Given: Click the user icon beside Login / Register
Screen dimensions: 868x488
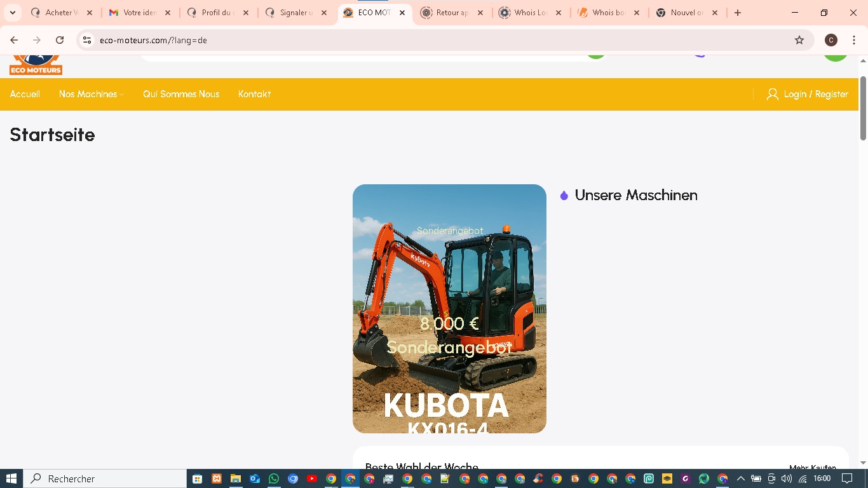Looking at the screenshot, I should (773, 94).
